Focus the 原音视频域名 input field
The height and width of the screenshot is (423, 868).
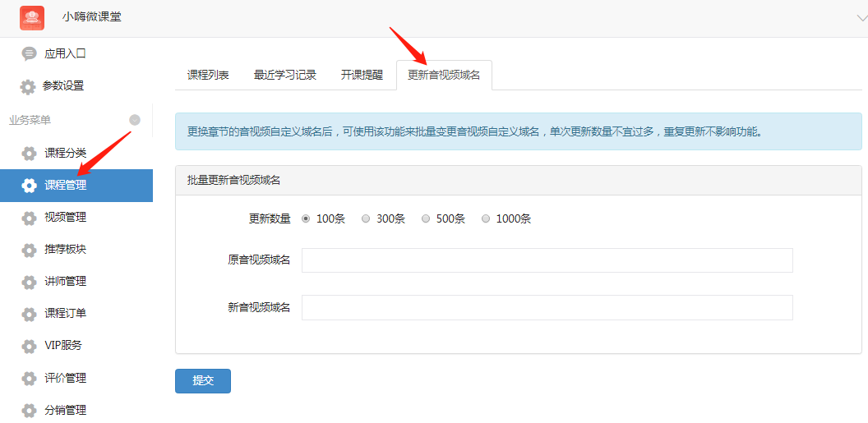[547, 260]
